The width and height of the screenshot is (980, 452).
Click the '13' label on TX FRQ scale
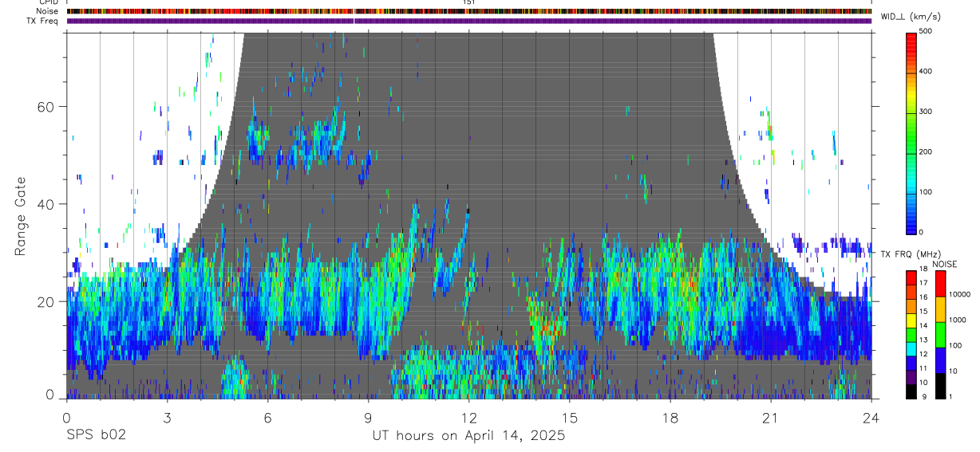pos(923,340)
